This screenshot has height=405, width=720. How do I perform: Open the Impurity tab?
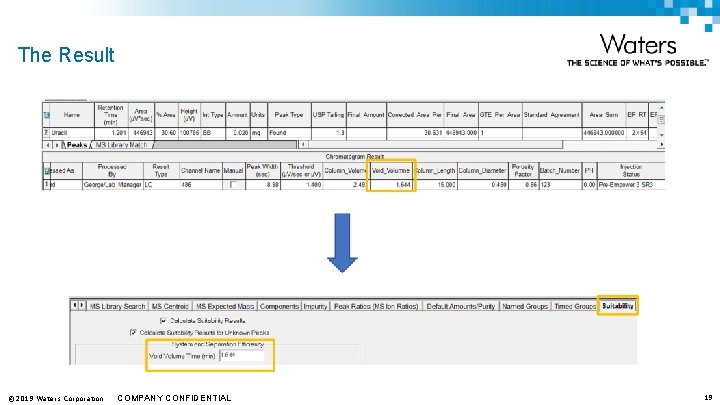pyautogui.click(x=315, y=306)
